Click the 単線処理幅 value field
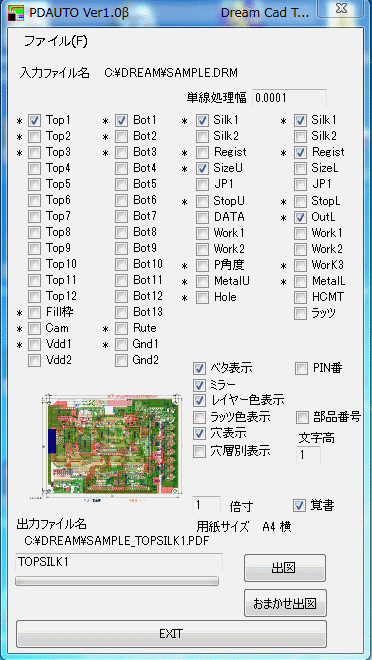The height and width of the screenshot is (660, 372). (289, 98)
